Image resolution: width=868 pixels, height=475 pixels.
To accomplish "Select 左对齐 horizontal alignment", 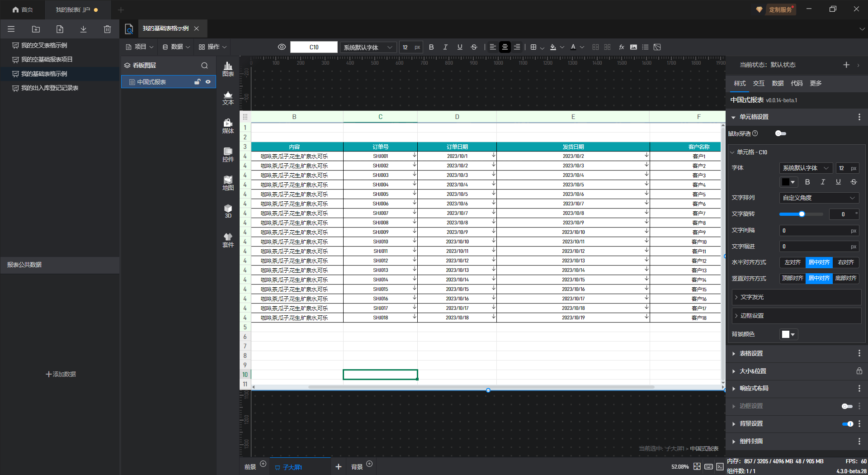I will click(792, 262).
